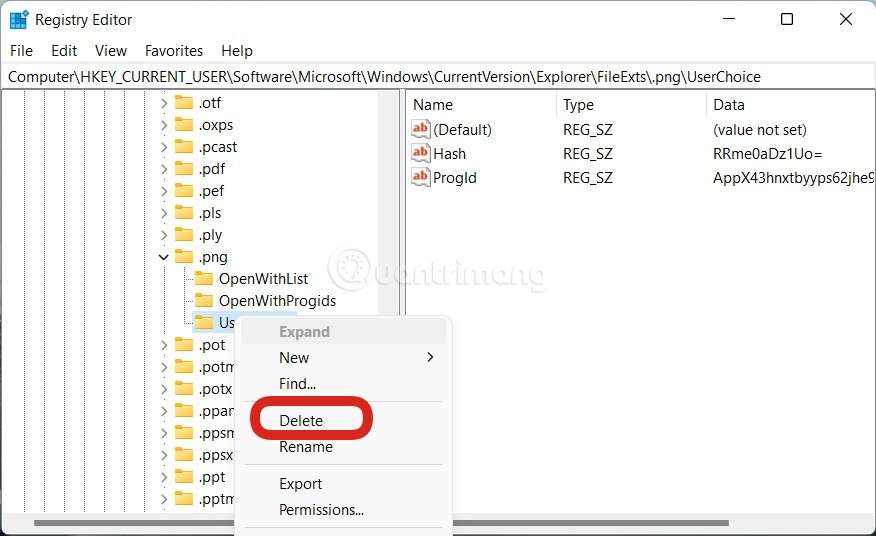Click the OpenWithList folder icon

[204, 278]
